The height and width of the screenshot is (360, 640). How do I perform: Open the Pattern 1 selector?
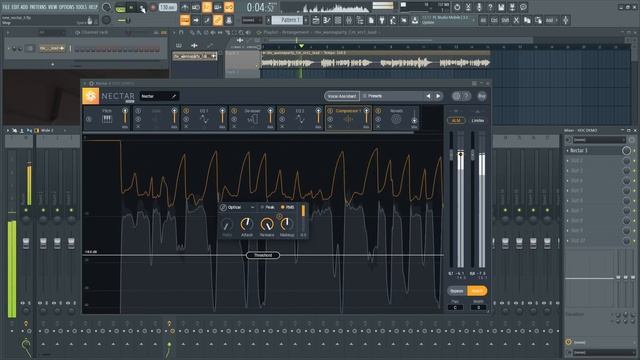pos(287,20)
